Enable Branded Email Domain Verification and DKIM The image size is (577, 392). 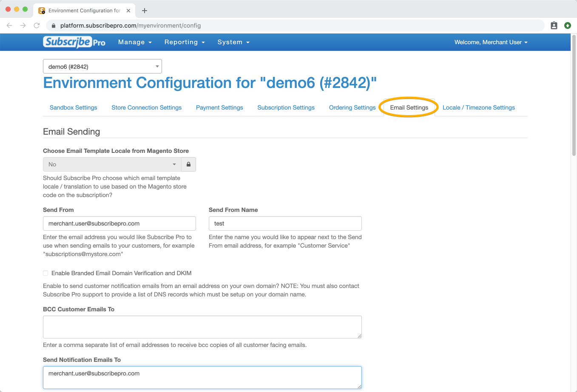click(45, 273)
